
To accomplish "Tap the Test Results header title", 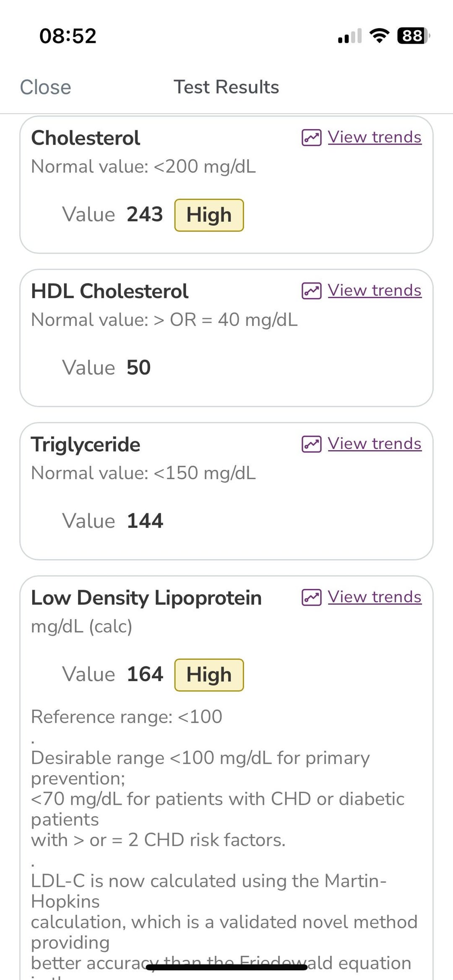I will 226,87.
